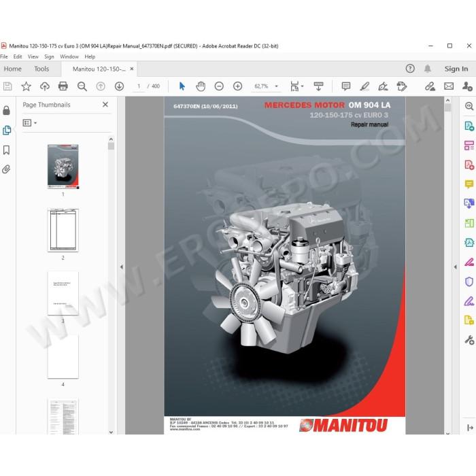Image resolution: width=476 pixels, height=476 pixels.
Task: Select page 3 thumbnail
Action: 63,293
